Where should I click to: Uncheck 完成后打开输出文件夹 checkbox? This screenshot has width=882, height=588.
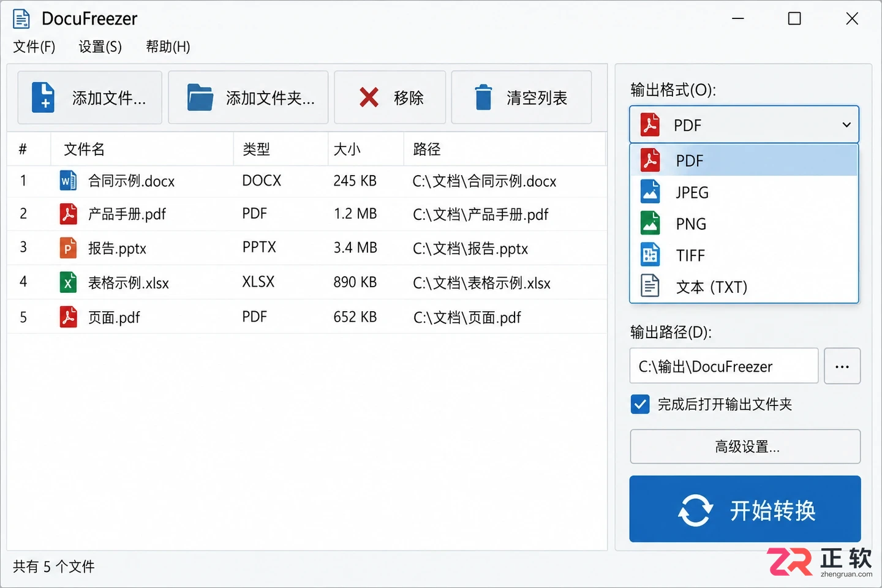tap(640, 404)
